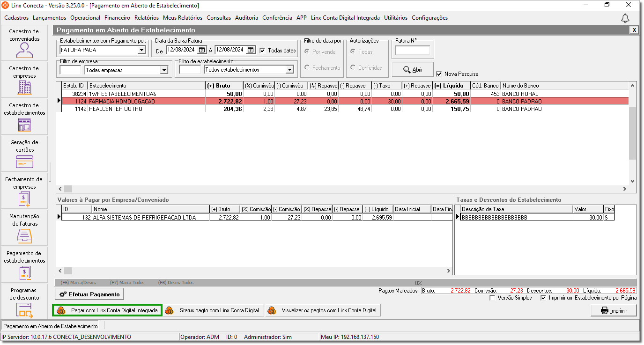Select Todas autorizações radio button
The image size is (644, 345).
pos(353,52)
